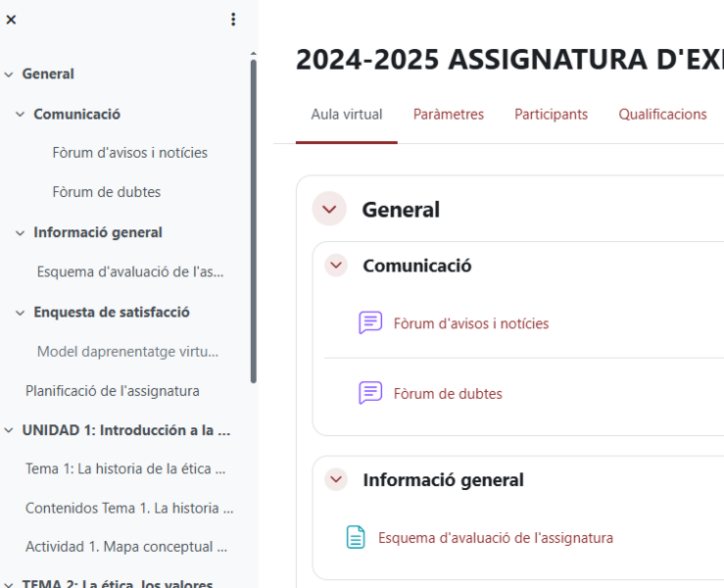Image resolution: width=724 pixels, height=588 pixels.
Task: Click the Esquema d'avaluació page icon
Action: (x=356, y=537)
